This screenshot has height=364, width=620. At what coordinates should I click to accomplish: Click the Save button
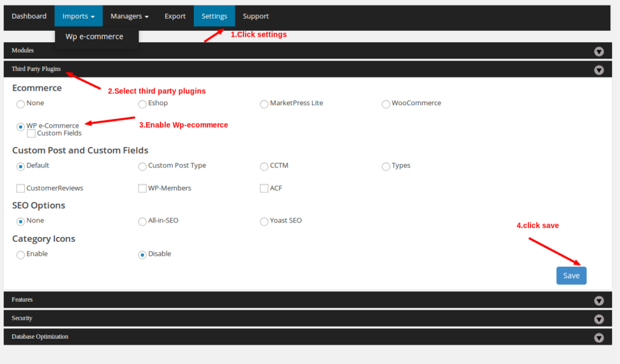572,276
